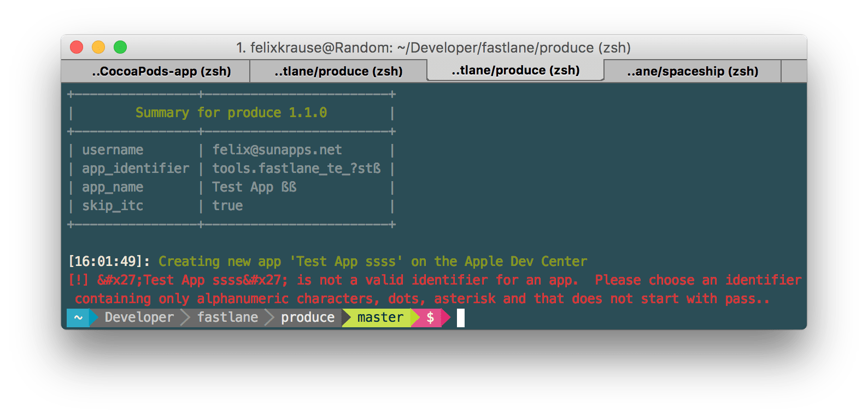Minimize the window using yellow button
Image resolution: width=868 pixels, height=417 pixels.
98,47
